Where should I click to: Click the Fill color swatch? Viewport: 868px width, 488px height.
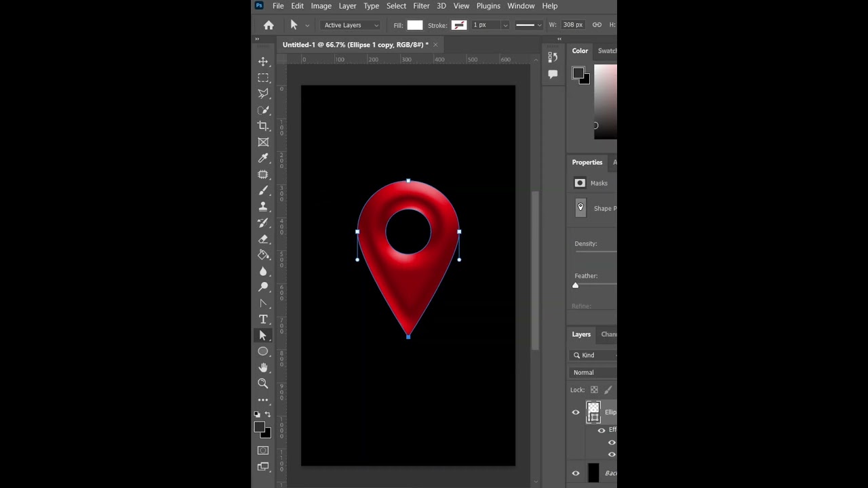click(x=415, y=25)
